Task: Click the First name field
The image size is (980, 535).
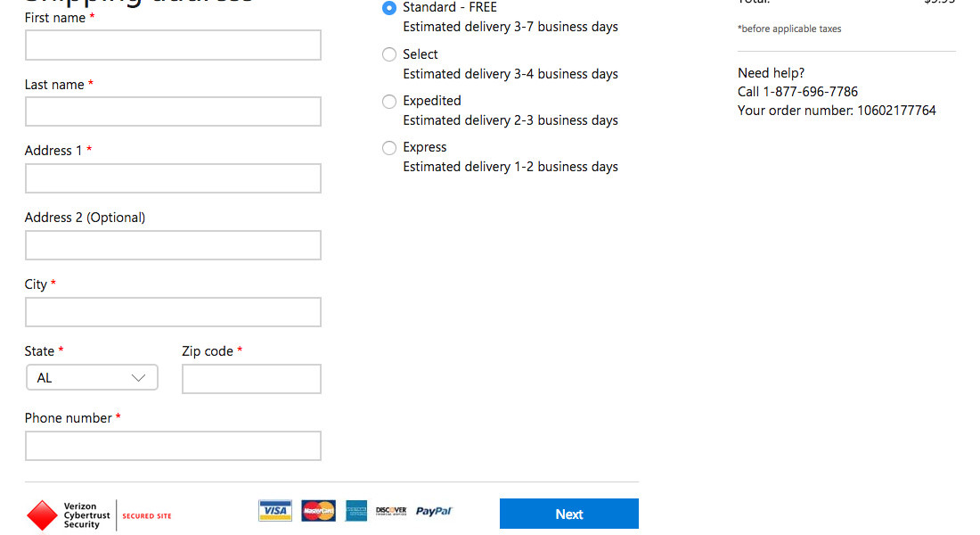Action: coord(173,45)
